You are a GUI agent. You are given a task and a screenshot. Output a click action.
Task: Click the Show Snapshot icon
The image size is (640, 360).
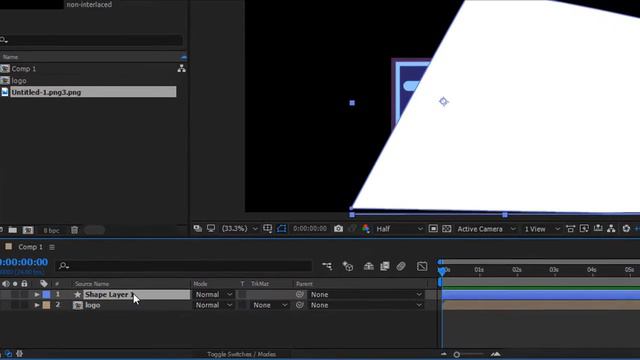point(352,229)
